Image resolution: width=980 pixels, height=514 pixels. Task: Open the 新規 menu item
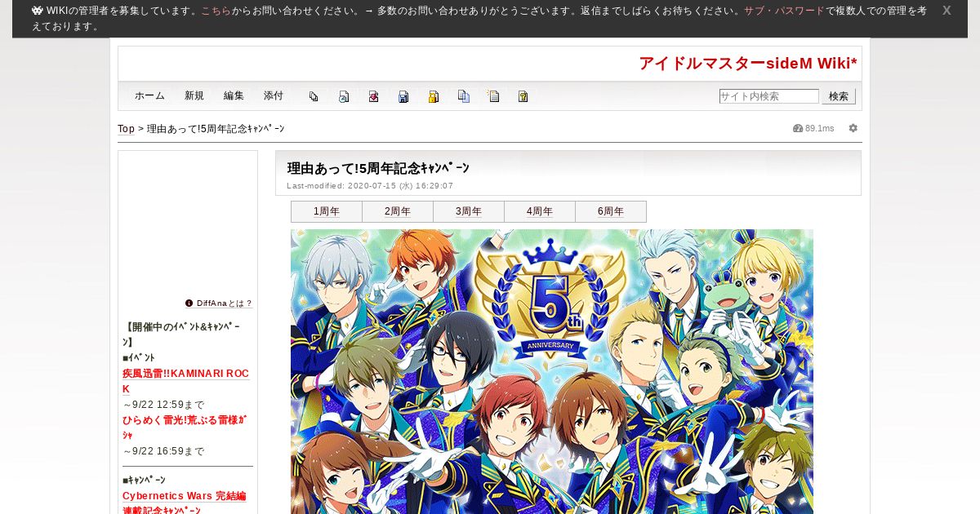pos(194,95)
